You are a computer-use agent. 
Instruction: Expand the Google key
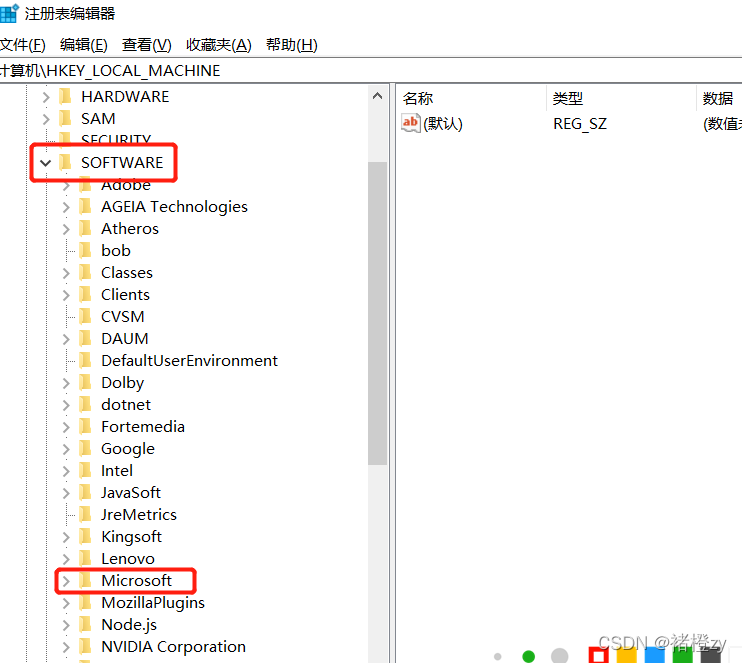(x=66, y=449)
